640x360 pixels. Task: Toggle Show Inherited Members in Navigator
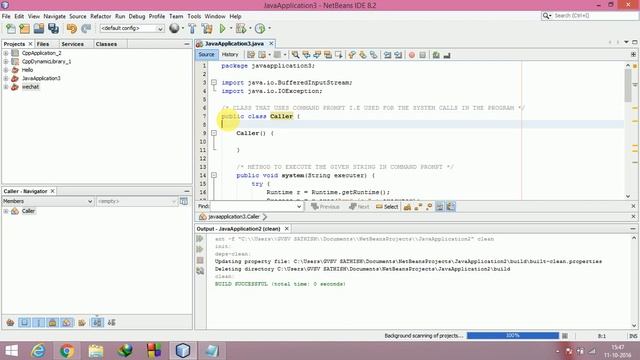pyautogui.click(x=10, y=322)
